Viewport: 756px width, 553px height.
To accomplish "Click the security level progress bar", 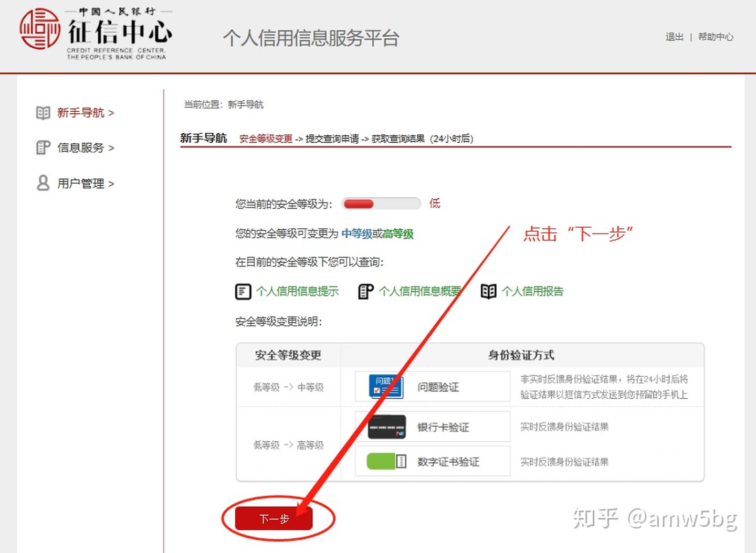I will coord(381,204).
